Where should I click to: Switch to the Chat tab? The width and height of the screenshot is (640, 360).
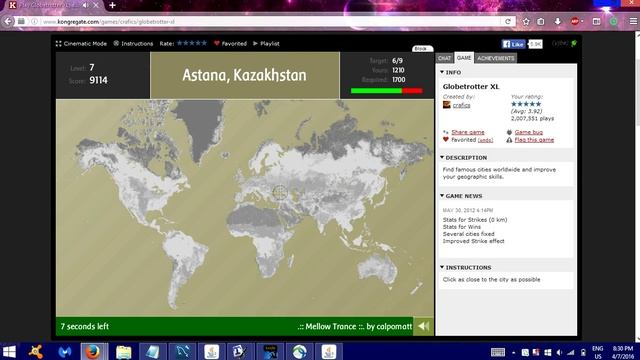coord(444,58)
